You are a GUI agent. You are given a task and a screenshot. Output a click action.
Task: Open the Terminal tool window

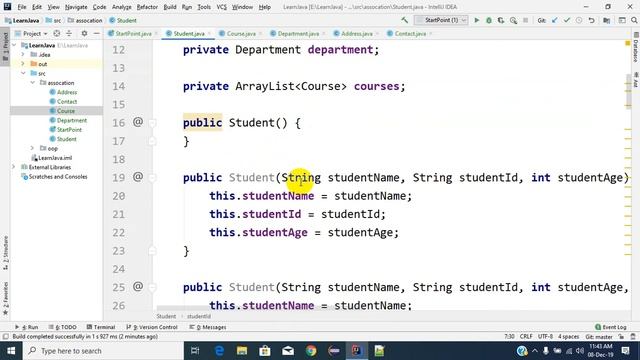click(x=101, y=327)
